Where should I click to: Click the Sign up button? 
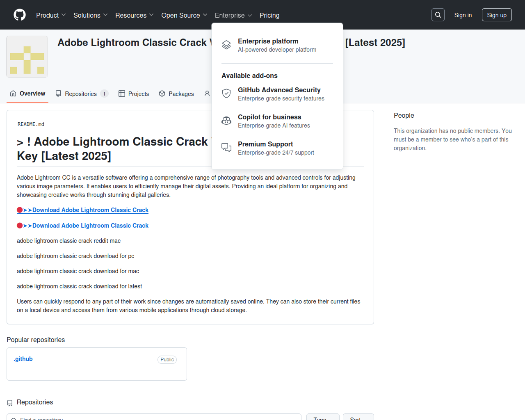tap(497, 15)
